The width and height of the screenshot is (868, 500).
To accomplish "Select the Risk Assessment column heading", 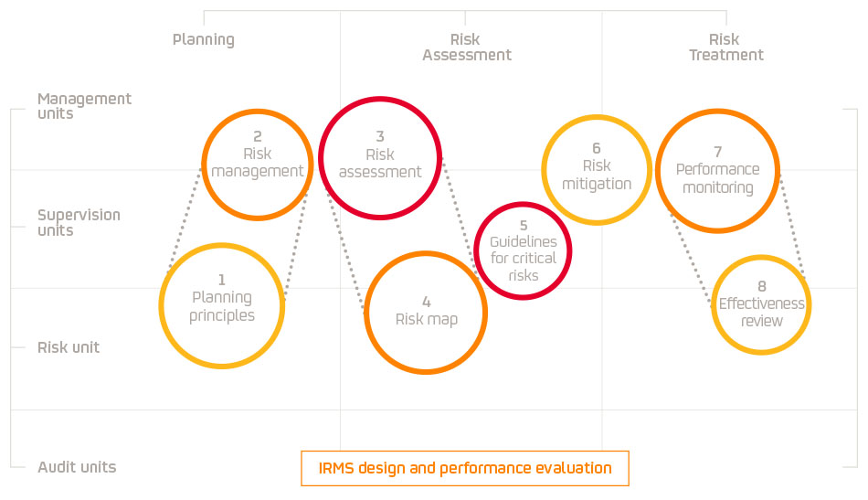I will [x=467, y=48].
